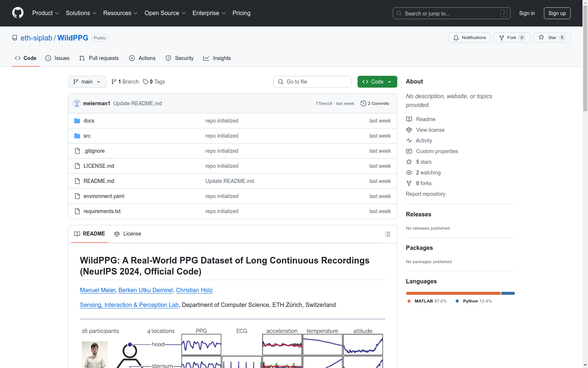Open the eth-siplab organization link
588x368 pixels.
[x=36, y=38]
